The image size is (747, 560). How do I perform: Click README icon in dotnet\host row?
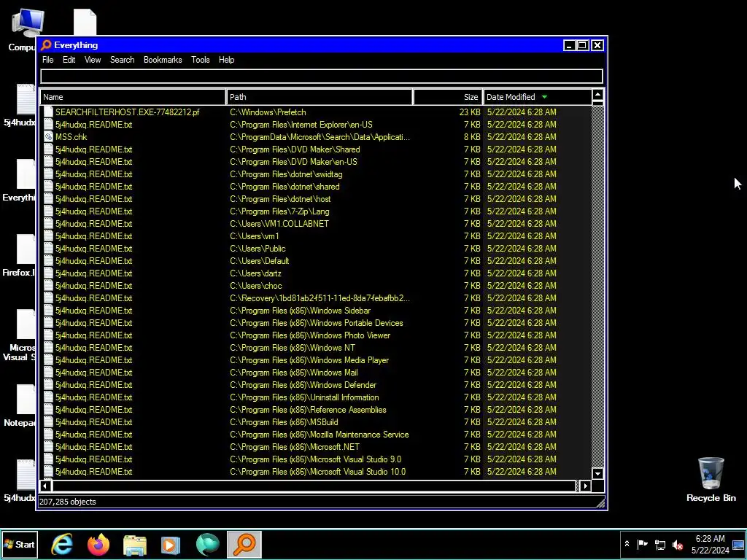[x=48, y=198]
